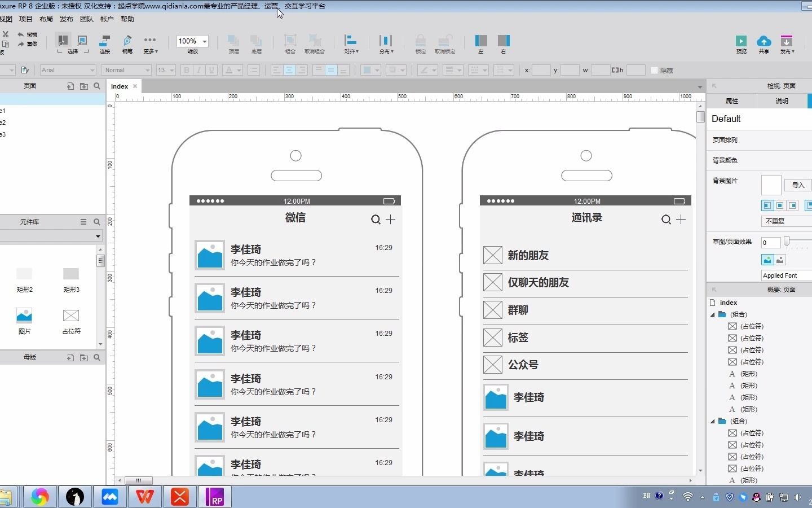Screen dimensions: 812x508
Task: Open the font size 13 dropdown
Action: [x=166, y=70]
